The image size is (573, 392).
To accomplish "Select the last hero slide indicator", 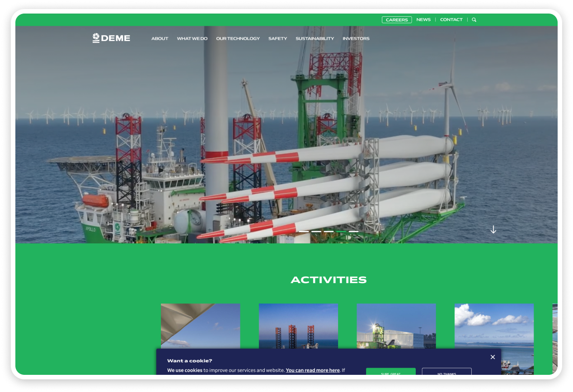I will 353,232.
